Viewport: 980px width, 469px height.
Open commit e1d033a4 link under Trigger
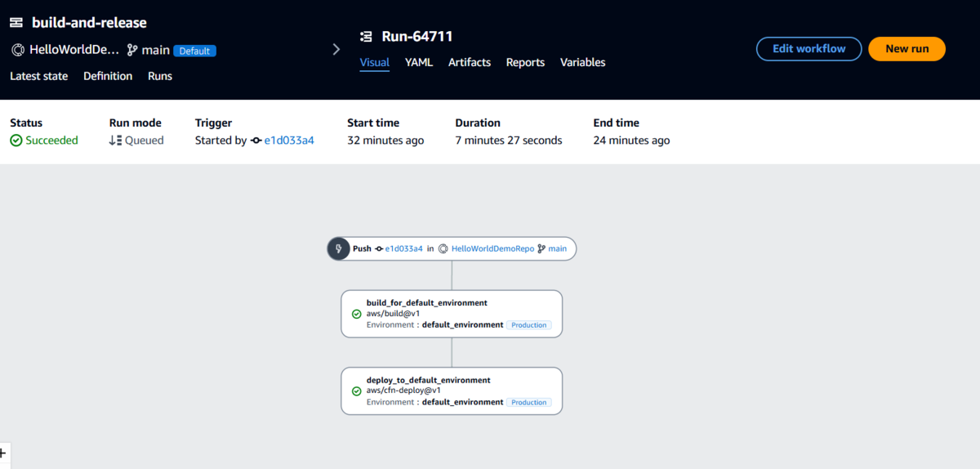[289, 141]
